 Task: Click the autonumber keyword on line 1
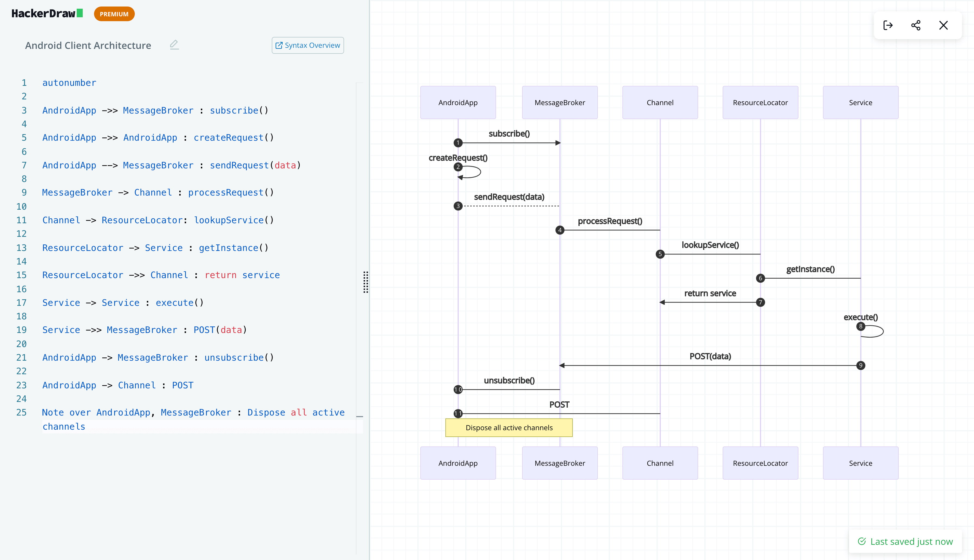tap(69, 82)
